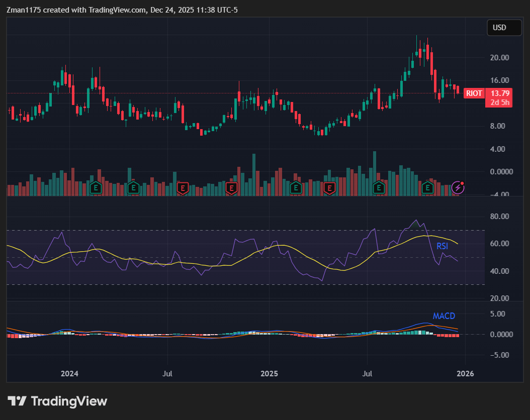Click the Jul label on the time axis

(167, 374)
